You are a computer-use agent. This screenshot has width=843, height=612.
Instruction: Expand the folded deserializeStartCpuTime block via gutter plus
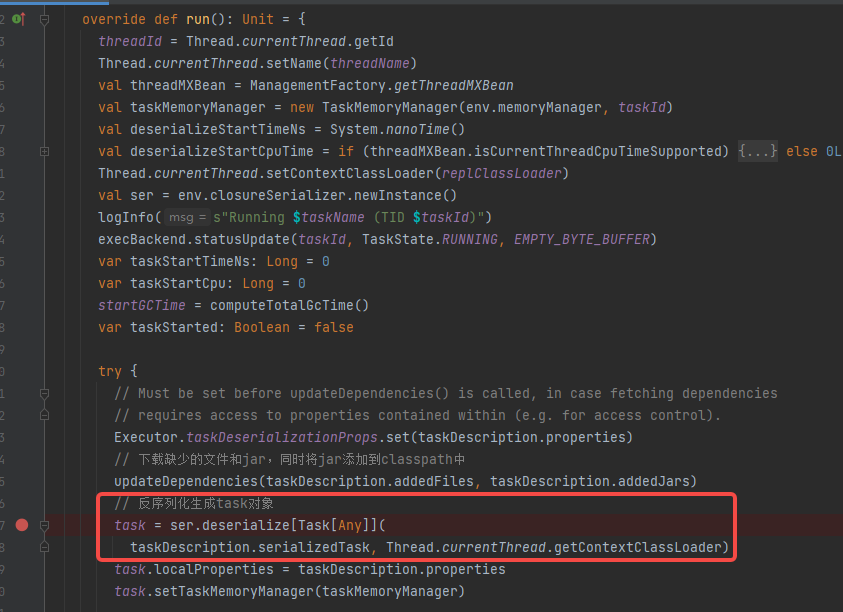click(45, 152)
